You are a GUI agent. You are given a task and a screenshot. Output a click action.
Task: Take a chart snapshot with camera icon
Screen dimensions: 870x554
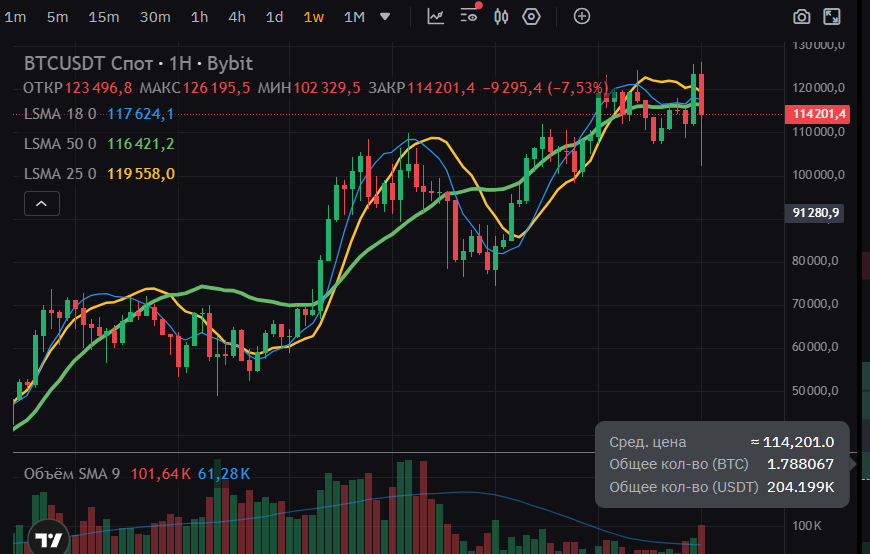click(802, 16)
